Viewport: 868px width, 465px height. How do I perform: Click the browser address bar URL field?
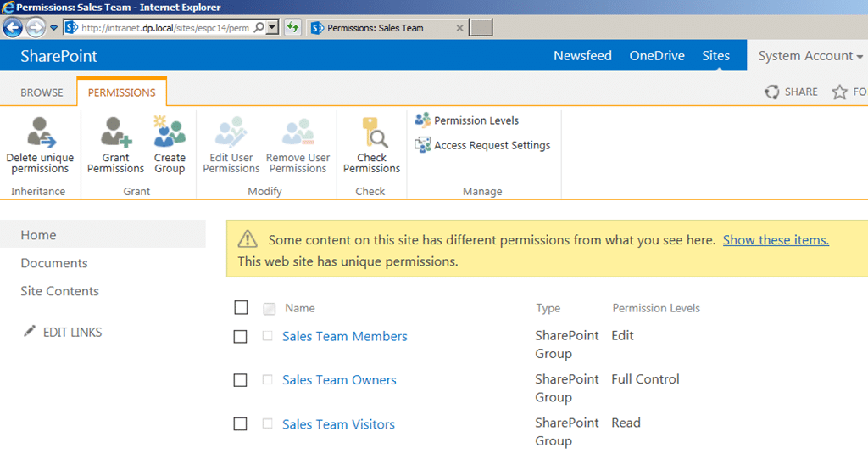[x=165, y=28]
